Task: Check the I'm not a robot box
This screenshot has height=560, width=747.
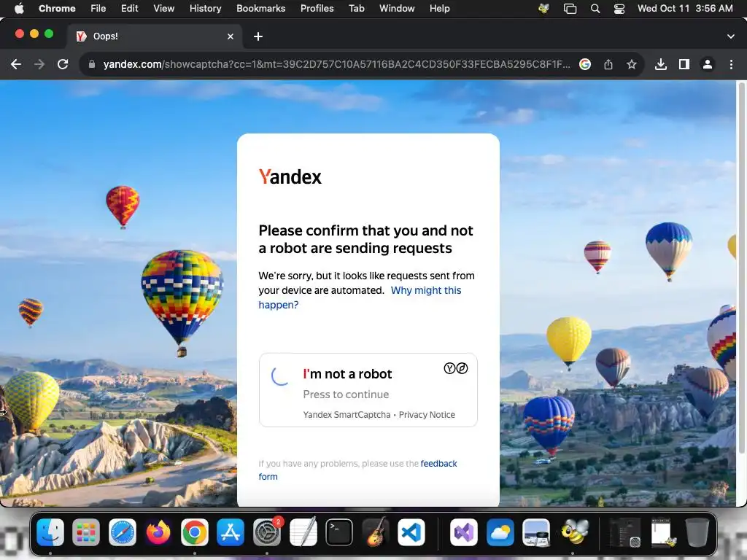Action: (280, 376)
